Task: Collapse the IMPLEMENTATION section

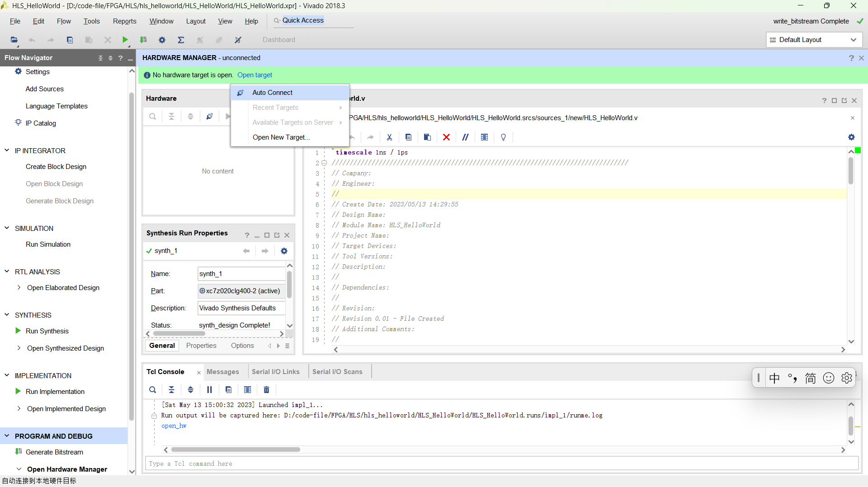Action: coord(7,375)
